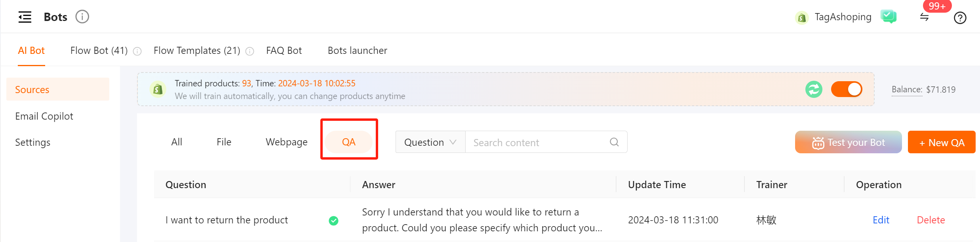Click the switch arrows icon with 99+ badge

coord(925,17)
